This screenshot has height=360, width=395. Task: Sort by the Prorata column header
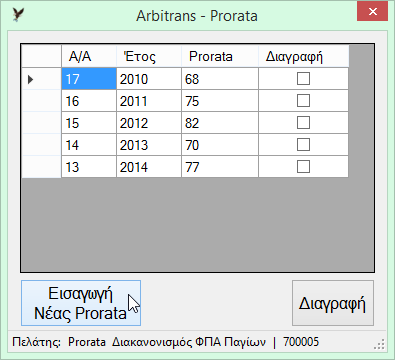220,56
